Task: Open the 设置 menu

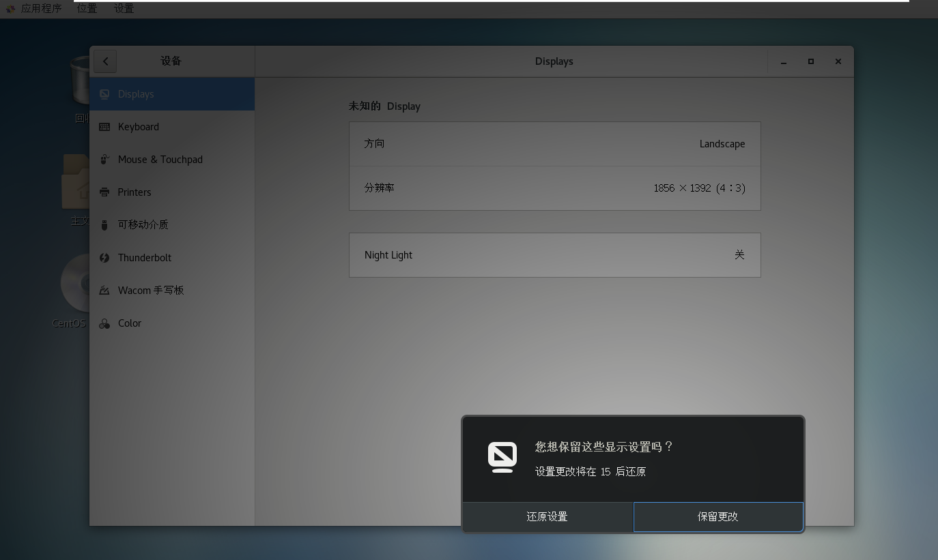Action: tap(123, 8)
